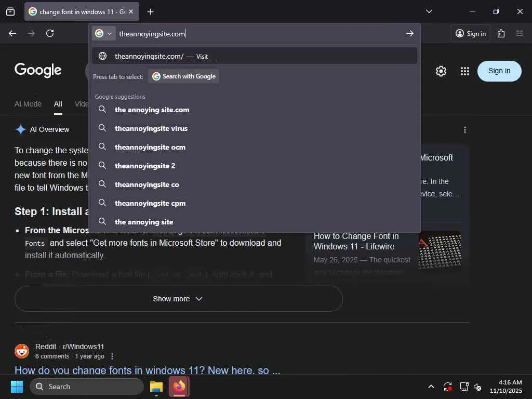Click the AI Overview sparkle icon
The width and height of the screenshot is (532, 399).
pyautogui.click(x=21, y=129)
